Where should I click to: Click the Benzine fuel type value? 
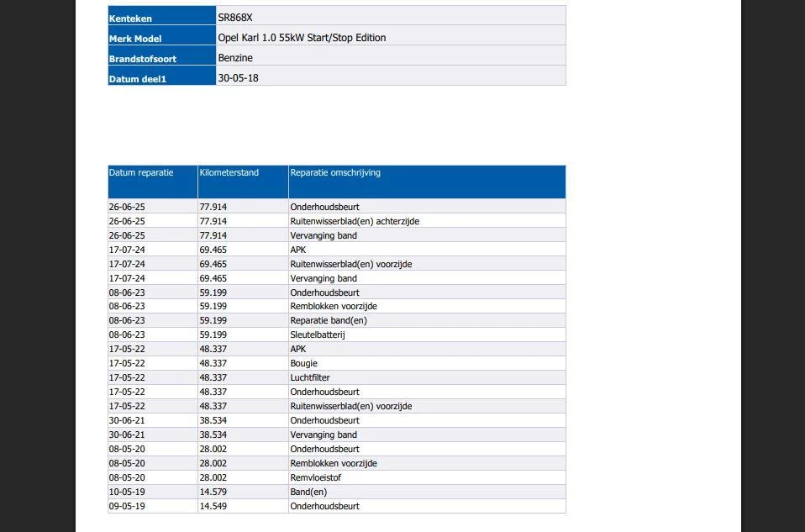(235, 58)
